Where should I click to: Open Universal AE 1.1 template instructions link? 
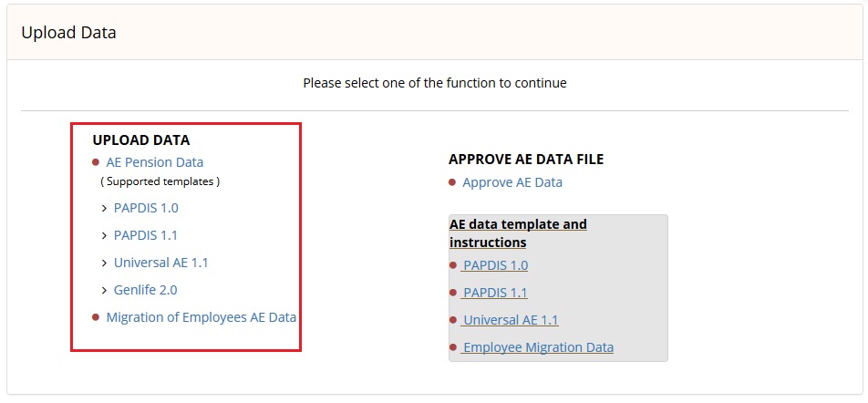point(511,320)
